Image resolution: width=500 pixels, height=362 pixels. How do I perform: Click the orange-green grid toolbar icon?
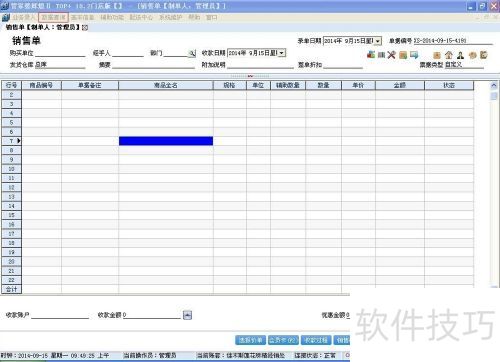coord(403,55)
